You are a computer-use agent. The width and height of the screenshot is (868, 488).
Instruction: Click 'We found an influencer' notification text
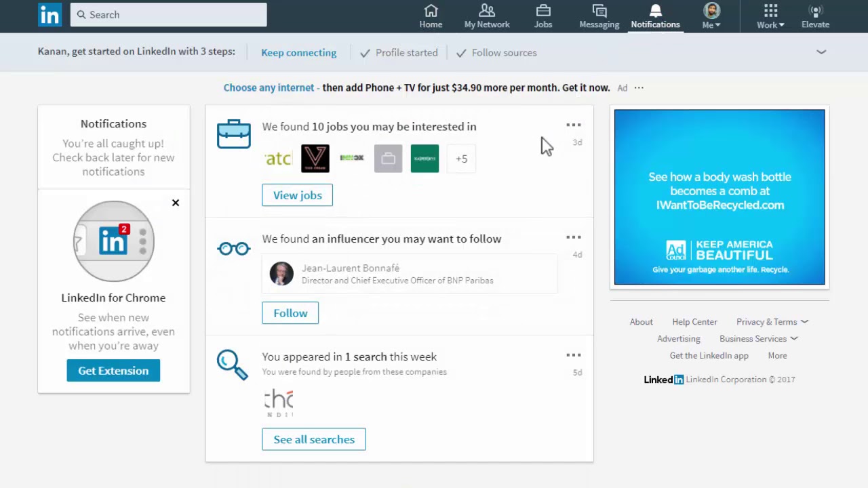pyautogui.click(x=382, y=239)
